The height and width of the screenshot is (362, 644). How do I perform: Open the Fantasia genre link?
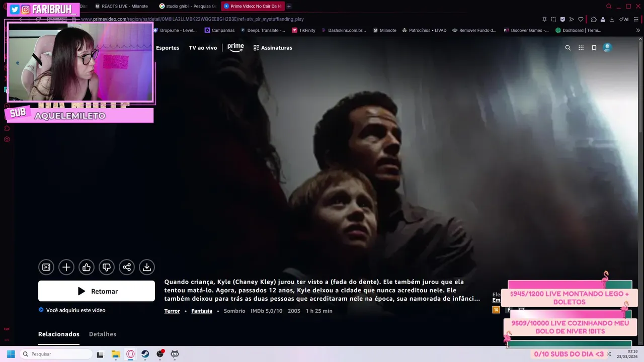tap(202, 311)
